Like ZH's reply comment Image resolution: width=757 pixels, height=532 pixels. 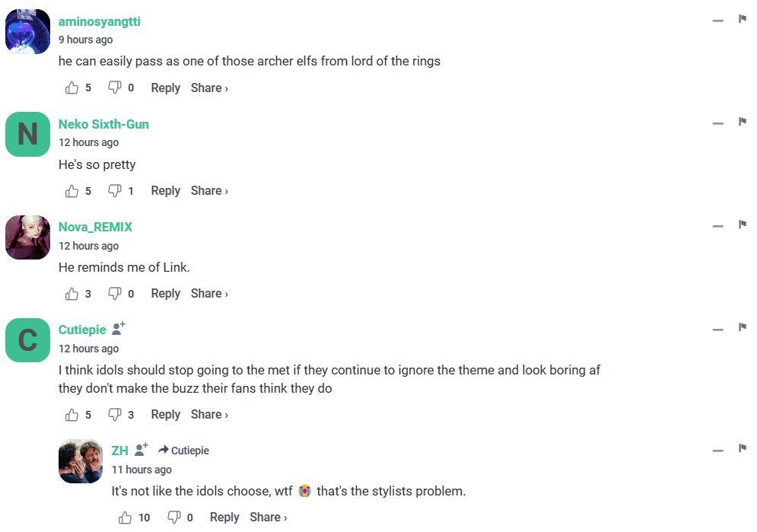(126, 518)
